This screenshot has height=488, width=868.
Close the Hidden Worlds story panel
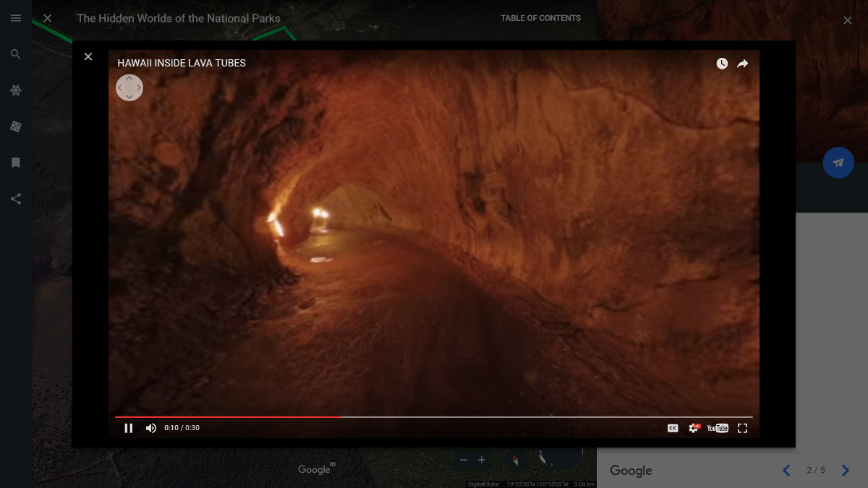pyautogui.click(x=48, y=18)
